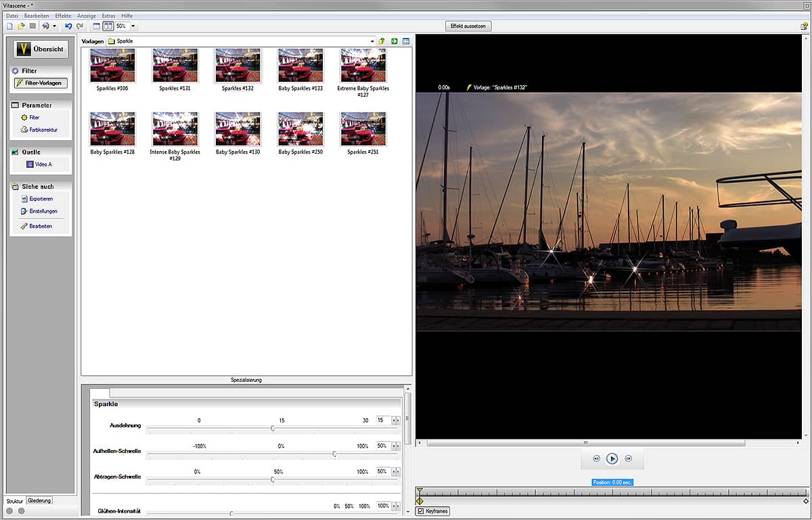Toggle the split-view layout button

coord(108,26)
